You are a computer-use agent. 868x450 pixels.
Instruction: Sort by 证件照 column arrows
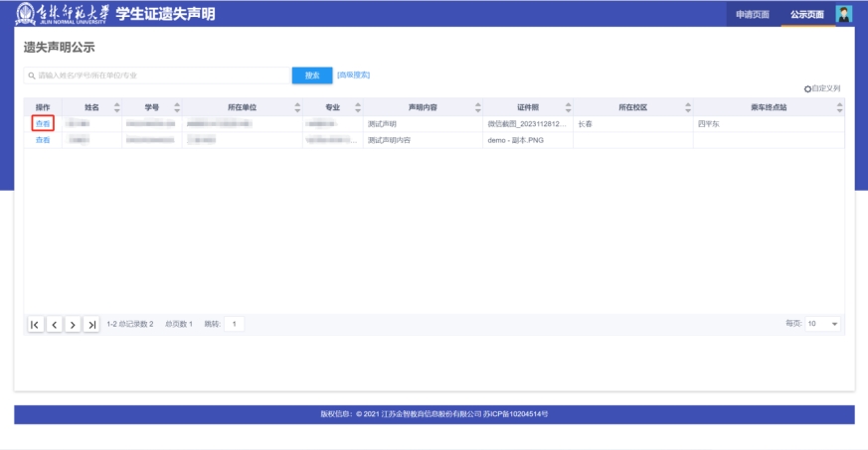coord(568,107)
